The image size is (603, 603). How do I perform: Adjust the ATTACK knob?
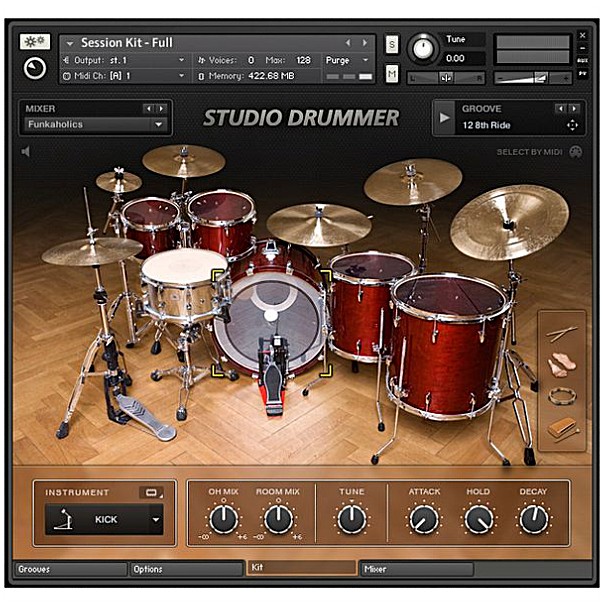pos(423,520)
